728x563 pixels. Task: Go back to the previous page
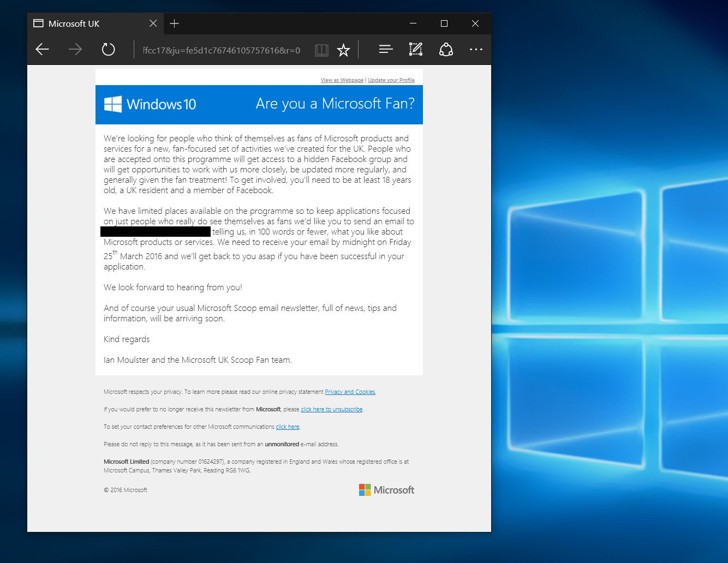coord(43,50)
